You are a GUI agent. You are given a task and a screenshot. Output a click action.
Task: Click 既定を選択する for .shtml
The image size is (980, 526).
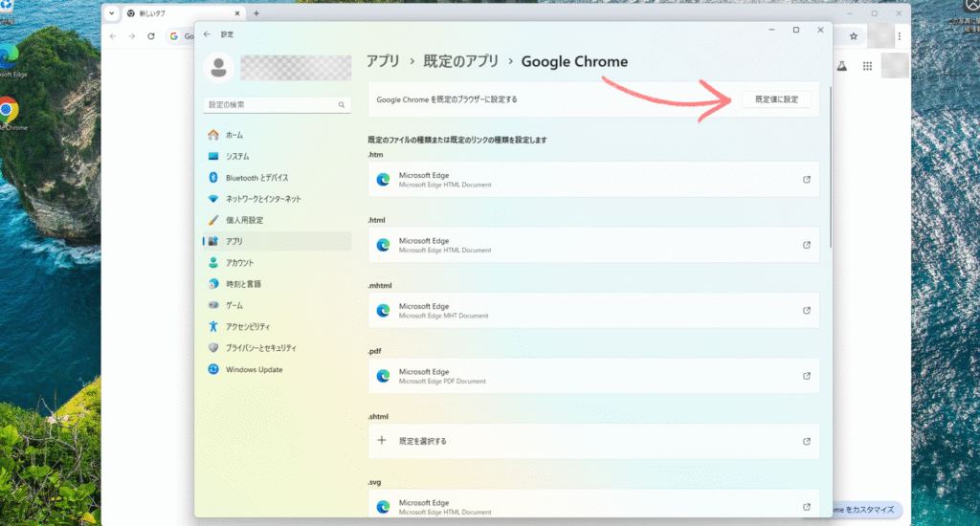593,441
